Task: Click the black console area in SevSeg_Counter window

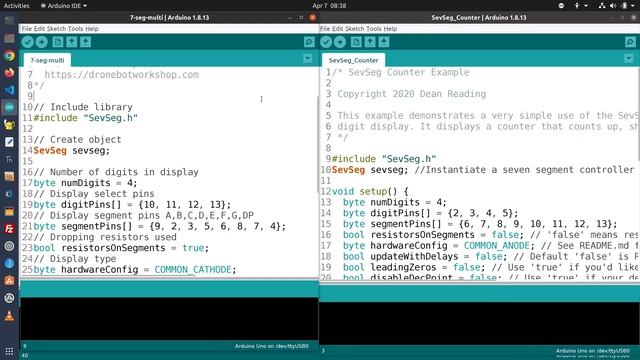Action: click(479, 323)
